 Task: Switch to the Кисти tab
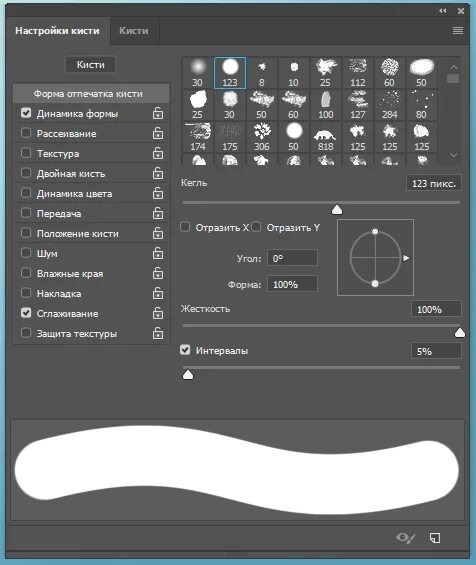coord(134,31)
